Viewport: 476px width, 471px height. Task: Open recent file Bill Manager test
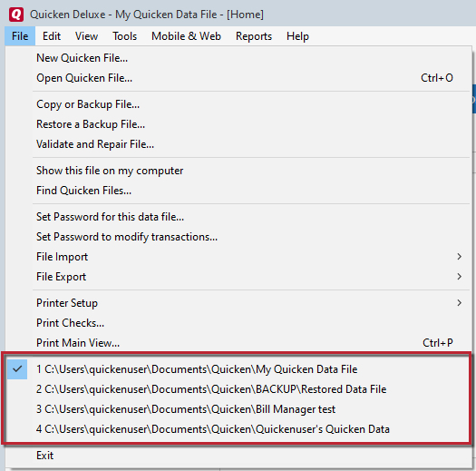pyautogui.click(x=238, y=409)
